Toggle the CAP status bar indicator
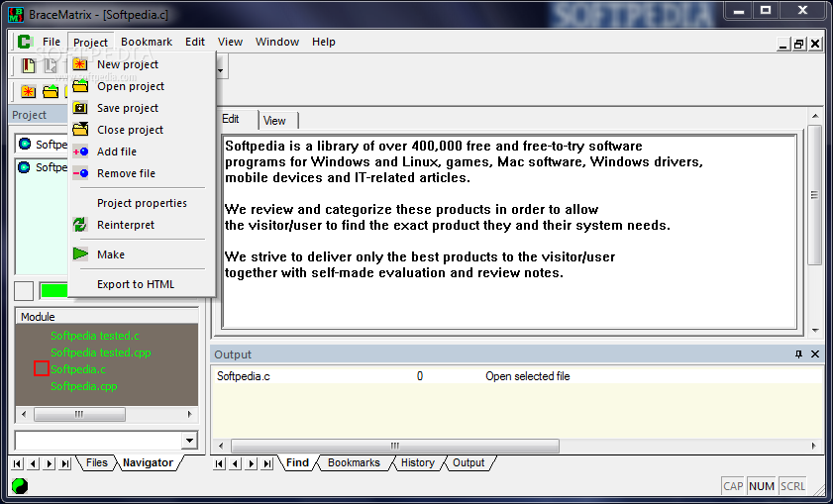Viewport: 833px width, 504px height. 733,486
